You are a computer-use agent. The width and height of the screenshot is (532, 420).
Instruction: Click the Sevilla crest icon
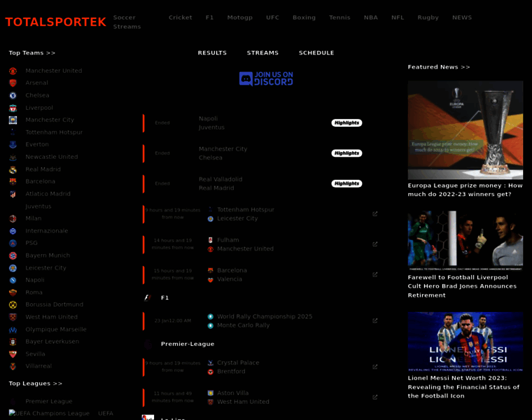click(13, 354)
